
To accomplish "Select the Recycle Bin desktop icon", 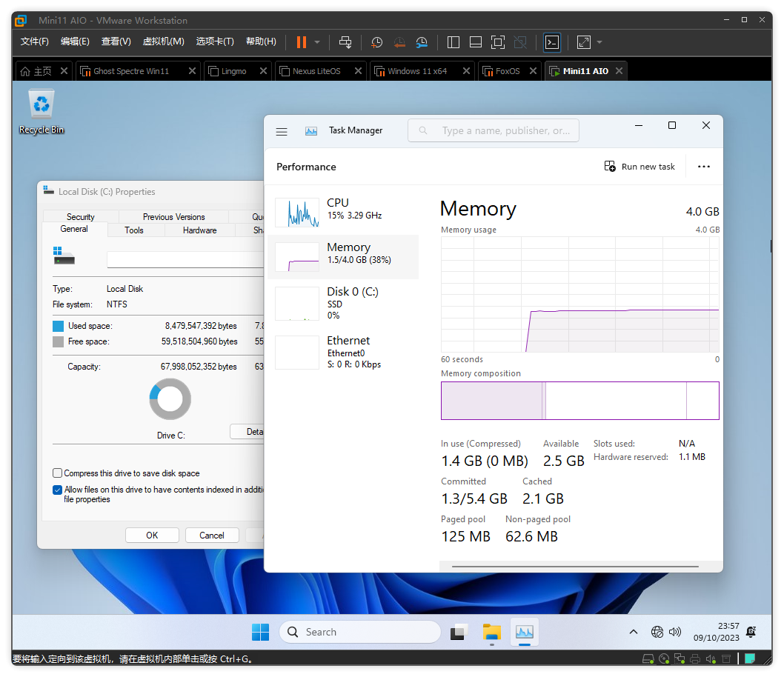I will tap(41, 112).
